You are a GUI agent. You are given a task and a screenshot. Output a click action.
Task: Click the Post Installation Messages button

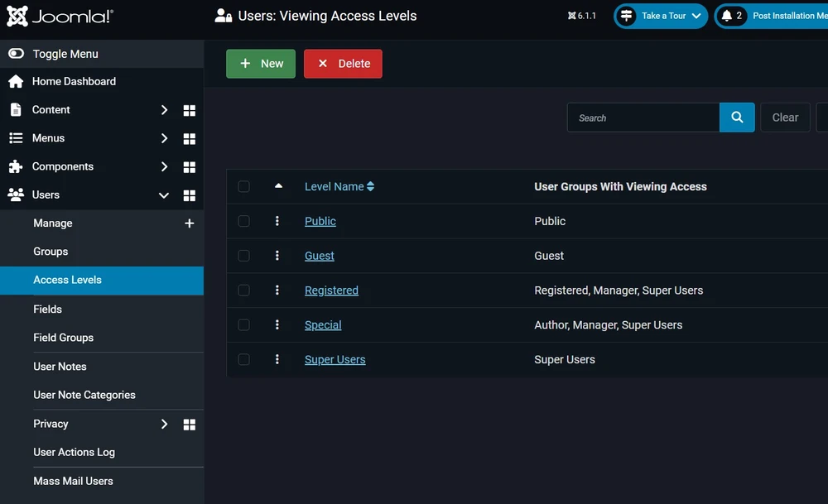772,16
